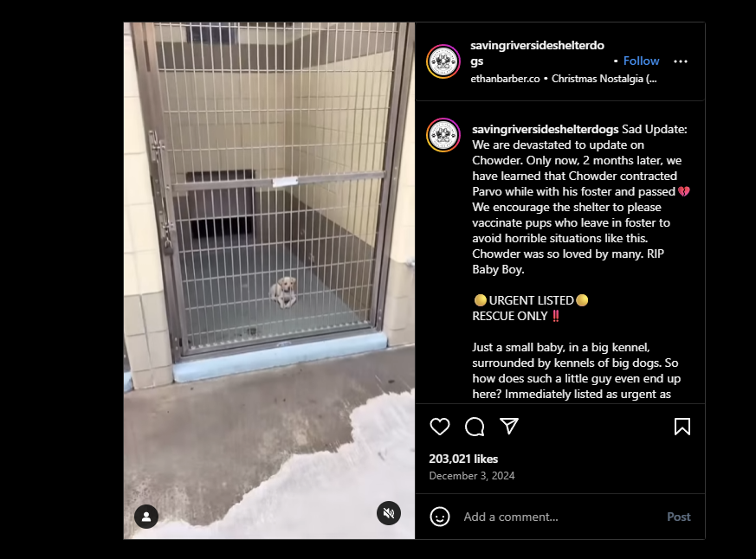
Task: Open the three-dot more options menu
Action: 681,61
